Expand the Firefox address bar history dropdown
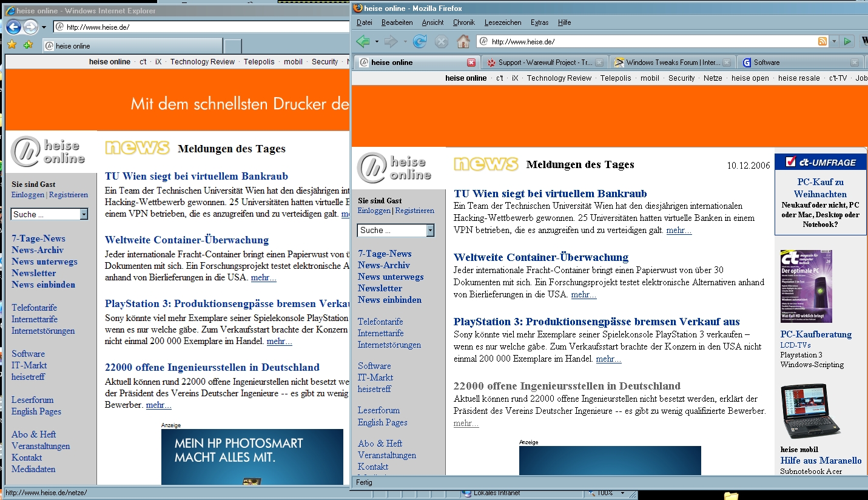 tap(834, 41)
